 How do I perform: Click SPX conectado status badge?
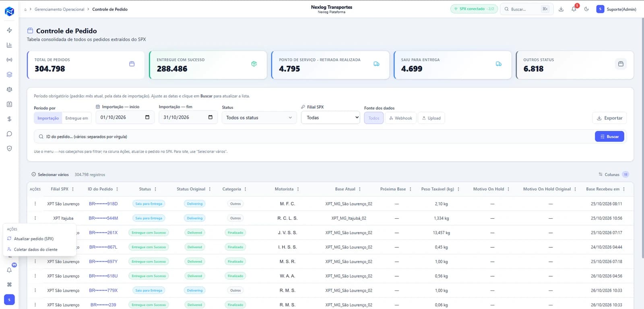click(474, 9)
